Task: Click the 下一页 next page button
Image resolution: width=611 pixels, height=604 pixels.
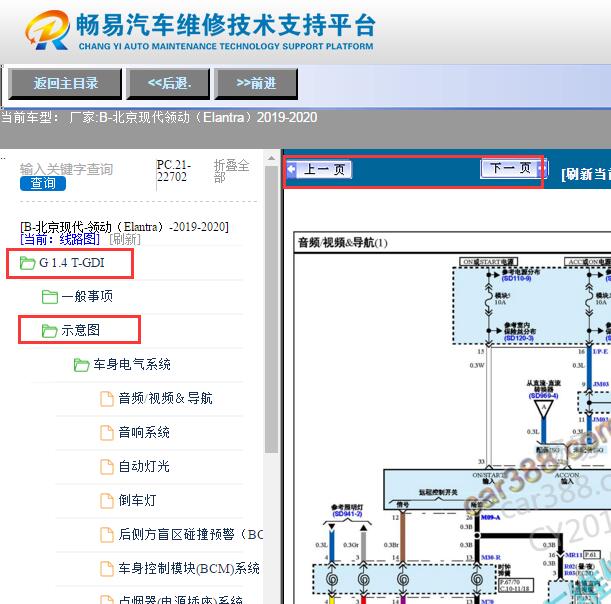Action: pos(514,168)
